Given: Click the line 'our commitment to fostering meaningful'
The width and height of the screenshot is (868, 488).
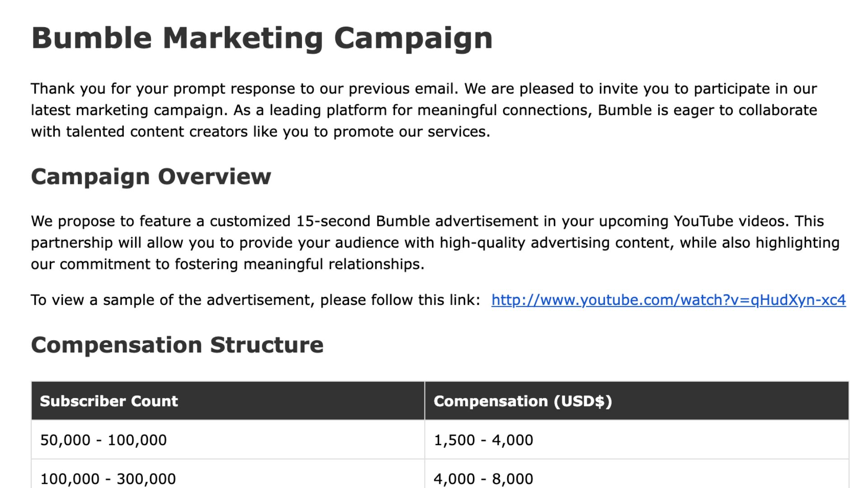Looking at the screenshot, I should [228, 264].
